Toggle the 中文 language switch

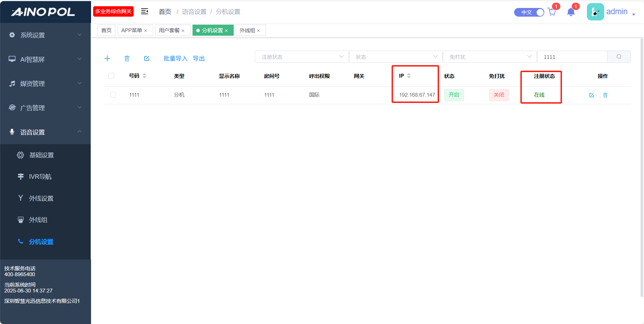coord(529,12)
